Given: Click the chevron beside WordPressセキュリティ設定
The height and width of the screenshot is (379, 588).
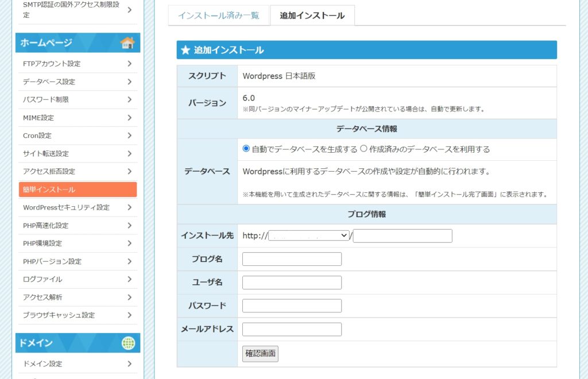Looking at the screenshot, I should (x=130, y=207).
